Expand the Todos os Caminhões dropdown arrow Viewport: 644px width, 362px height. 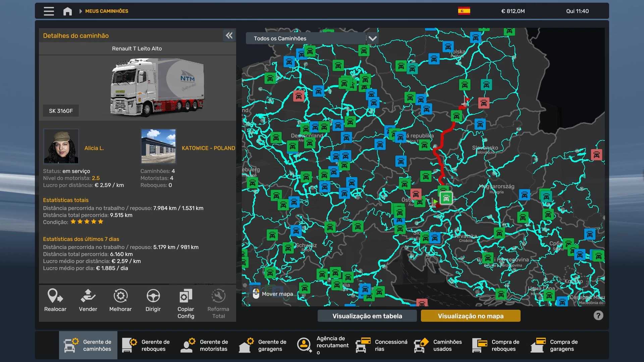(x=372, y=38)
